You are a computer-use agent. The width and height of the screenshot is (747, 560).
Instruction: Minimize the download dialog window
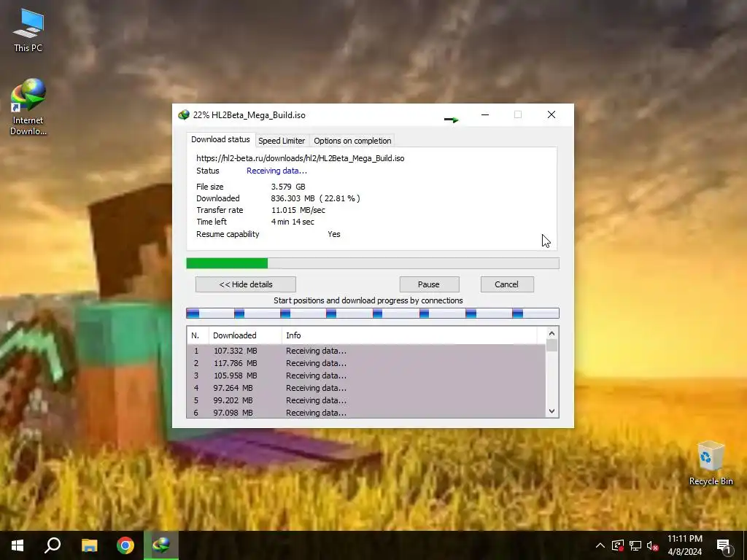(x=485, y=114)
